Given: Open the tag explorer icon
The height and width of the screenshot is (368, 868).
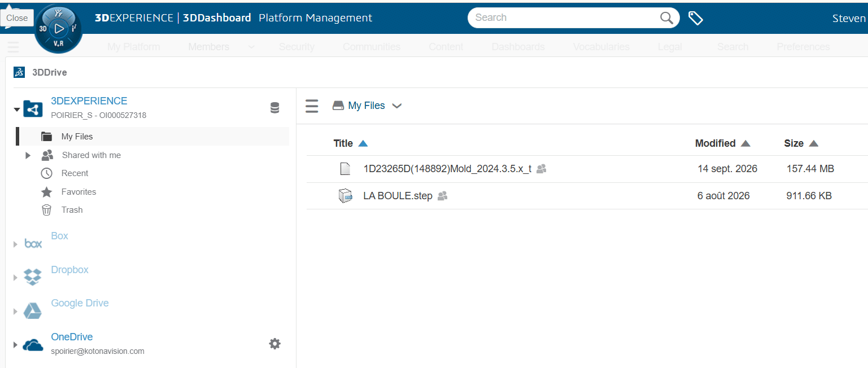Looking at the screenshot, I should (696, 18).
